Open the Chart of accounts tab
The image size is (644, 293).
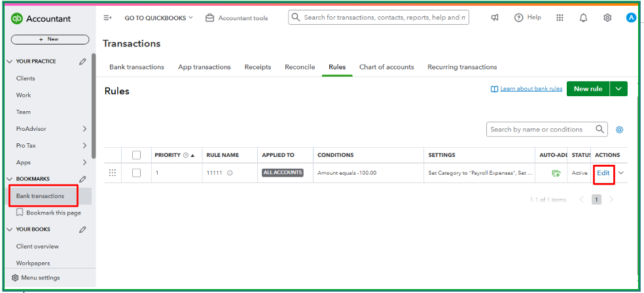point(387,67)
